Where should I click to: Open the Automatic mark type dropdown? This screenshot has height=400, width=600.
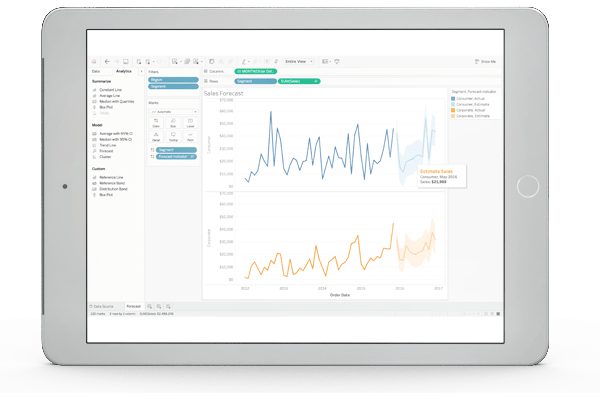[173, 112]
